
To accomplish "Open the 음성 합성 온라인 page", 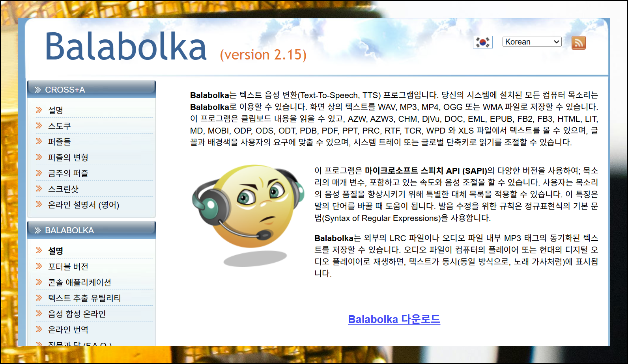I will click(77, 314).
